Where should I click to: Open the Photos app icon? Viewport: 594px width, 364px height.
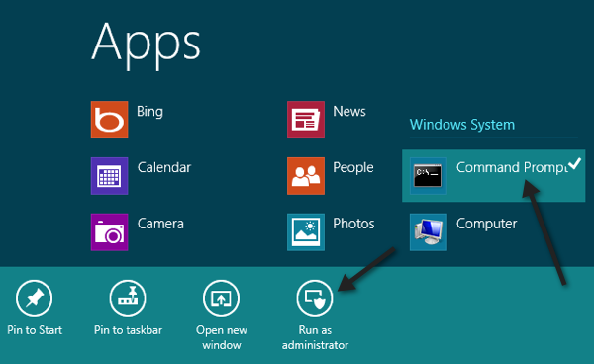[306, 231]
